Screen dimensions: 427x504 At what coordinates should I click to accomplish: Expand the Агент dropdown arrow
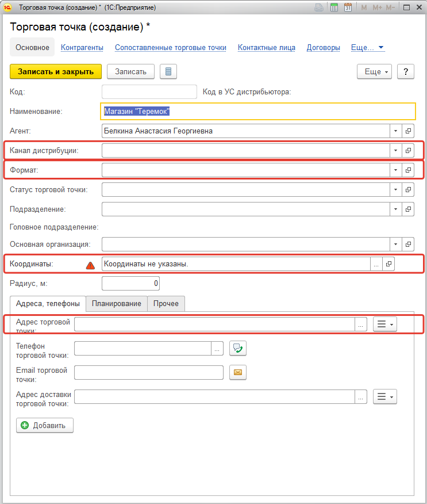[x=396, y=131]
